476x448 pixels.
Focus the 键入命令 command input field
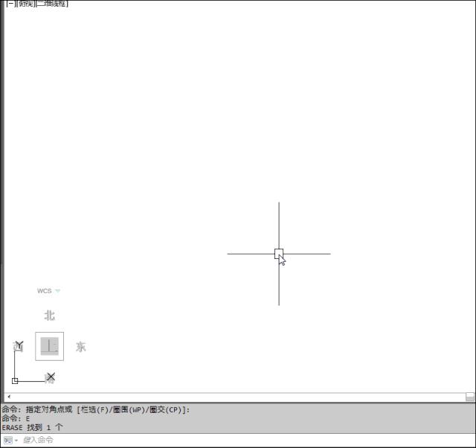tap(248, 440)
